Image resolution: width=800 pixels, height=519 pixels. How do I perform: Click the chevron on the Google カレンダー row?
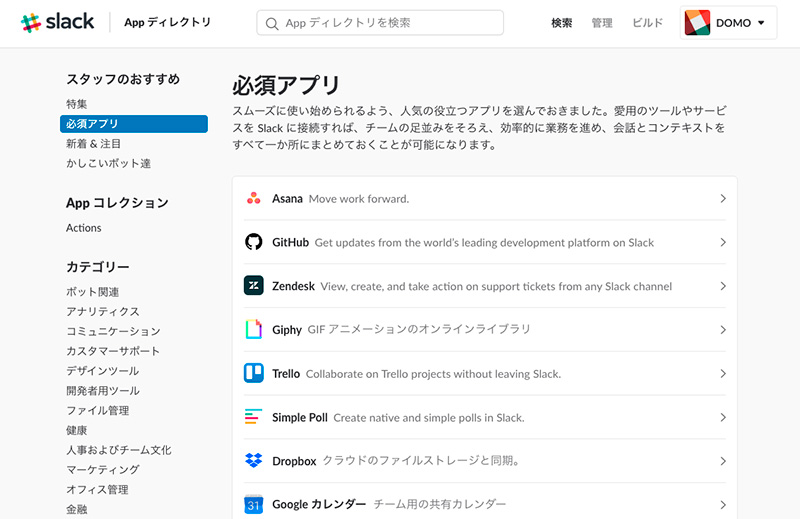coord(722,505)
